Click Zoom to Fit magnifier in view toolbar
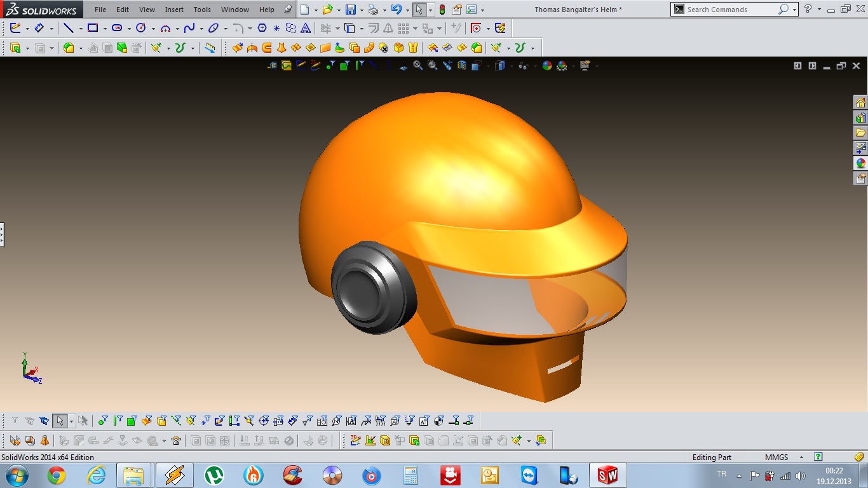 click(418, 65)
